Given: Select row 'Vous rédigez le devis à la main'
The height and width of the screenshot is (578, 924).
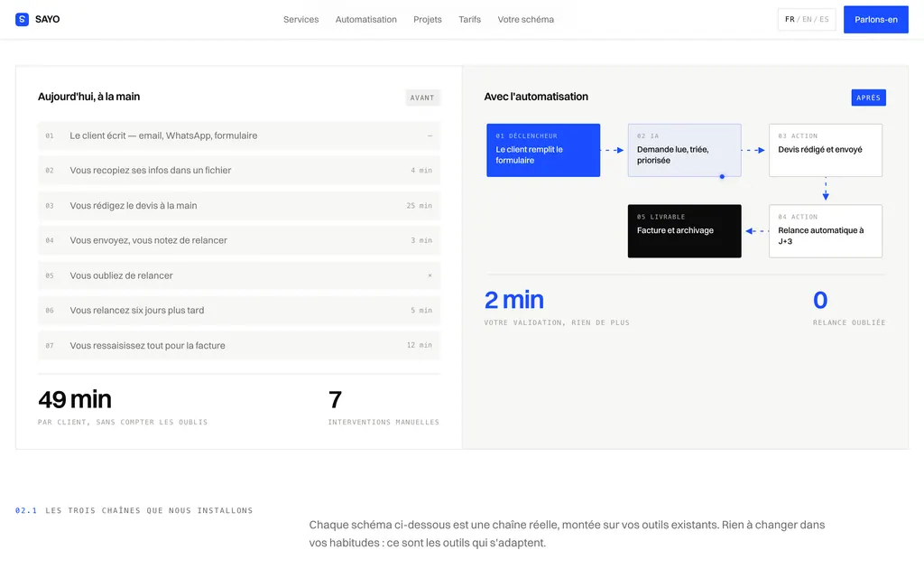Looking at the screenshot, I should (238, 205).
